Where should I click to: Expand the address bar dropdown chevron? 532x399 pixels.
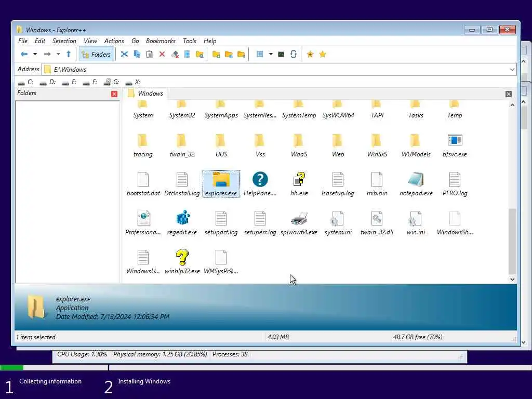click(512, 69)
